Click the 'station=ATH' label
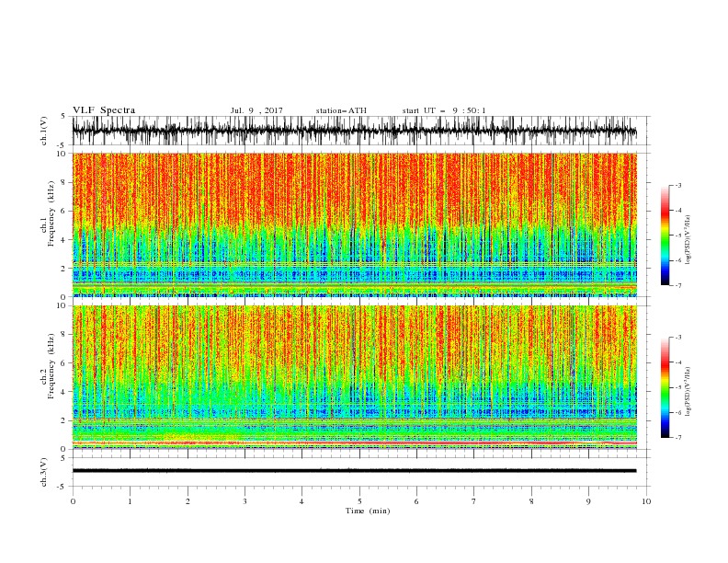The height and width of the screenshot is (563, 728). point(341,110)
